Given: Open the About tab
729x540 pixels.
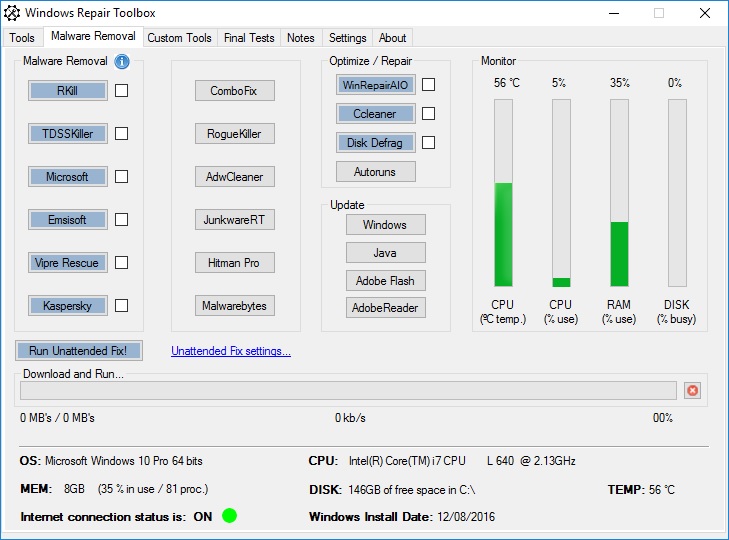Looking at the screenshot, I should (392, 38).
